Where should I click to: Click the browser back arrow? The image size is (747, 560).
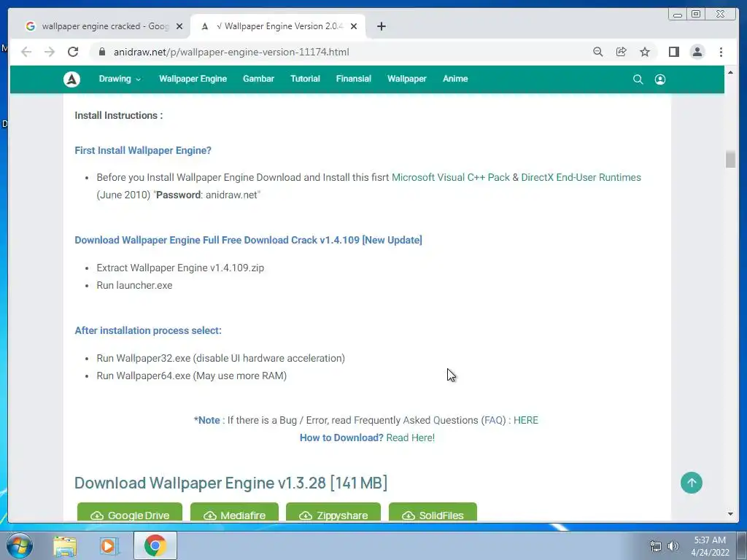coord(26,52)
